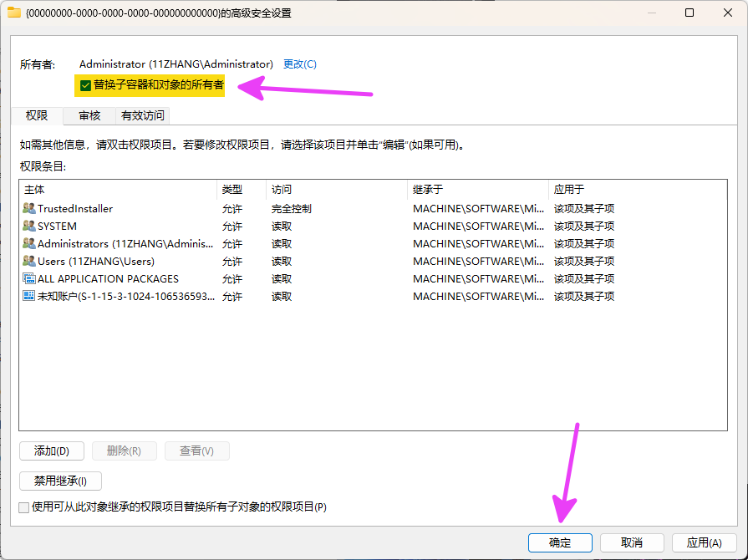Select the Users (11ZHANG\Users) entry
The height and width of the screenshot is (560, 748).
click(373, 262)
